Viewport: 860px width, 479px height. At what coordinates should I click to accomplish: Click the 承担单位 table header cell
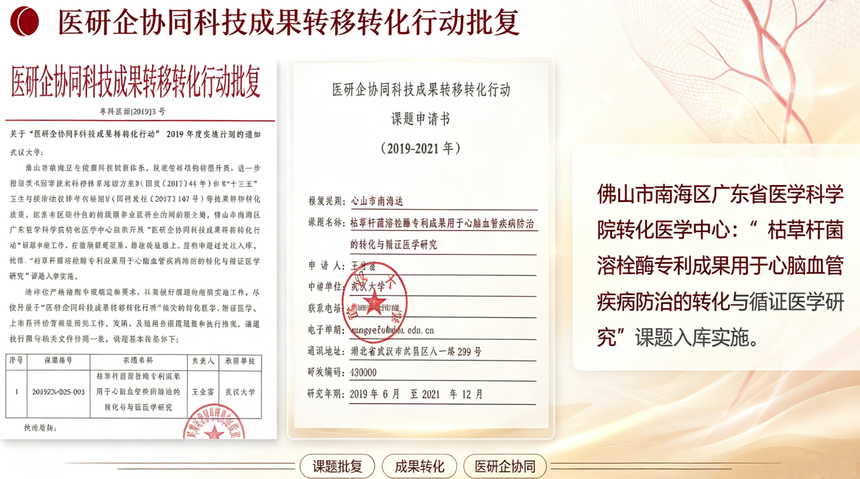(x=240, y=362)
